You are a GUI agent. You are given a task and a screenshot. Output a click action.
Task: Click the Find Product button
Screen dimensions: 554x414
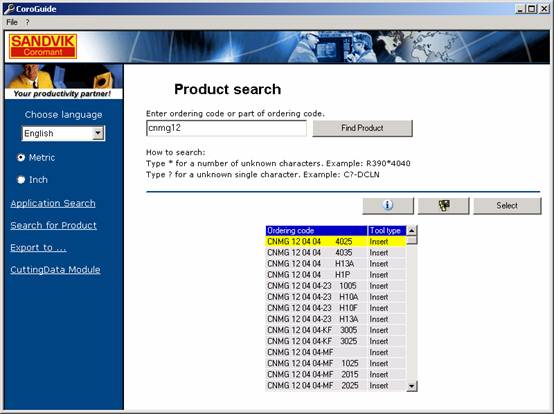pos(363,128)
